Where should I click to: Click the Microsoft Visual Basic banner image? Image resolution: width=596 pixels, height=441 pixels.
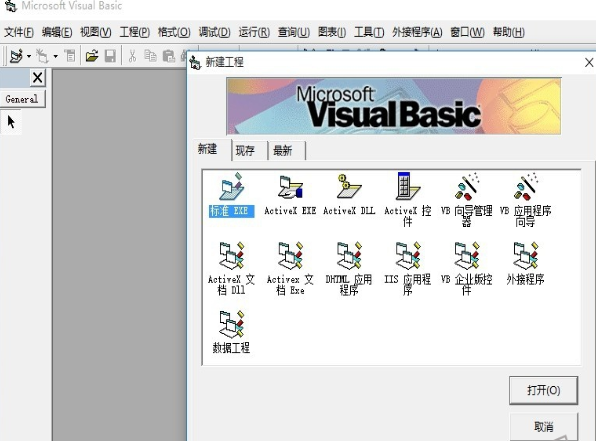[x=393, y=106]
